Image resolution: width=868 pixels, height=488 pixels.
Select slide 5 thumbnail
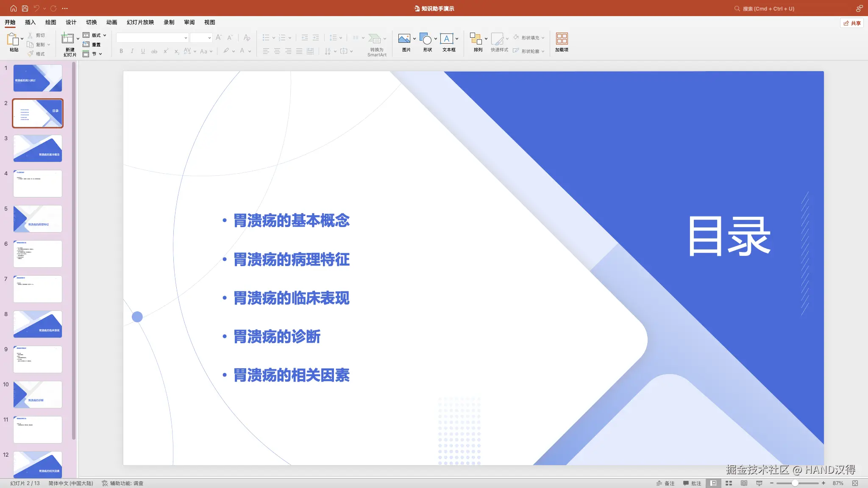coord(38,219)
